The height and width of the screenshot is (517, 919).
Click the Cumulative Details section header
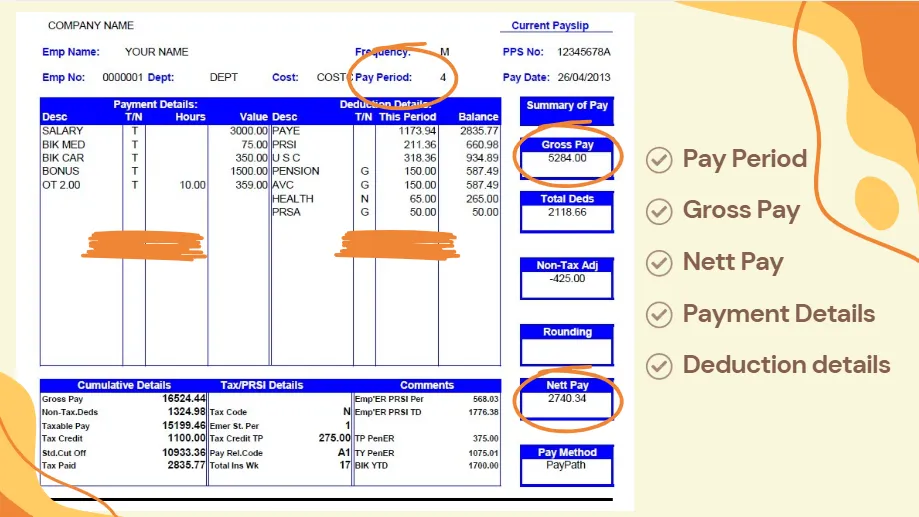coord(124,385)
